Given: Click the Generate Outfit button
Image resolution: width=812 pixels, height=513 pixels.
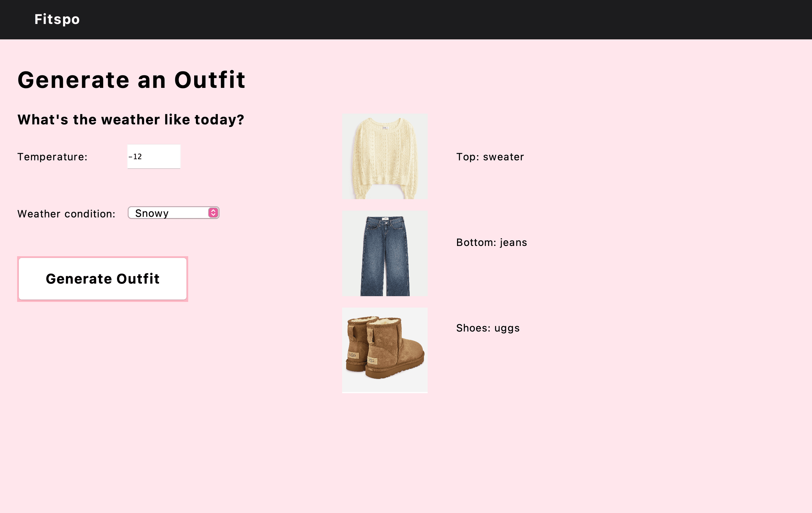Looking at the screenshot, I should coord(103,279).
